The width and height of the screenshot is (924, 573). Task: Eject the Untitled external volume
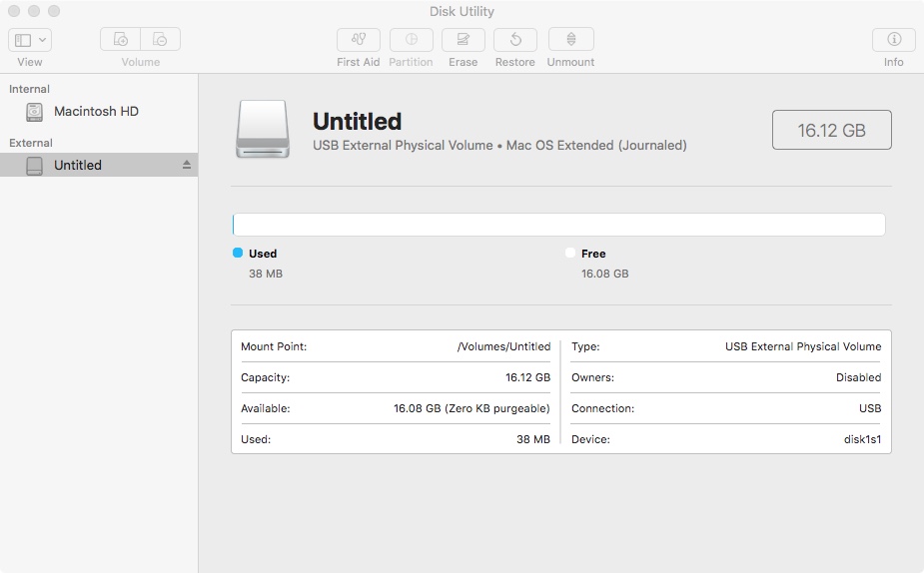pos(186,165)
